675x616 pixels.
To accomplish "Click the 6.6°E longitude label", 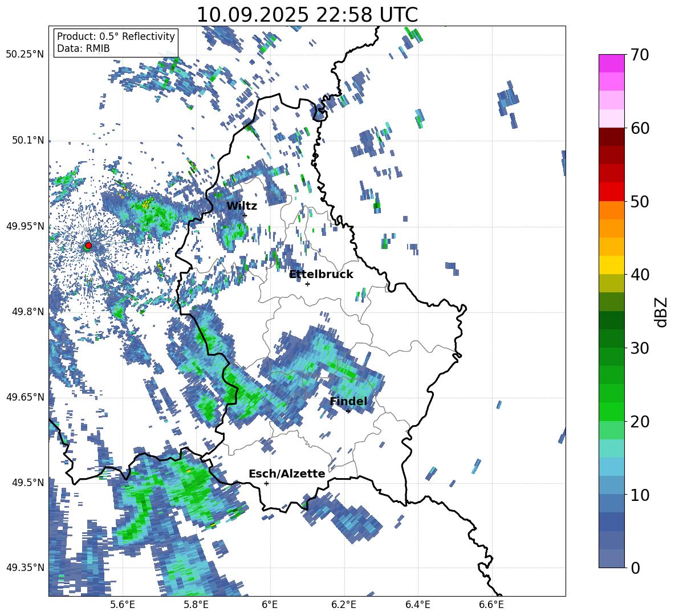I will (491, 605).
